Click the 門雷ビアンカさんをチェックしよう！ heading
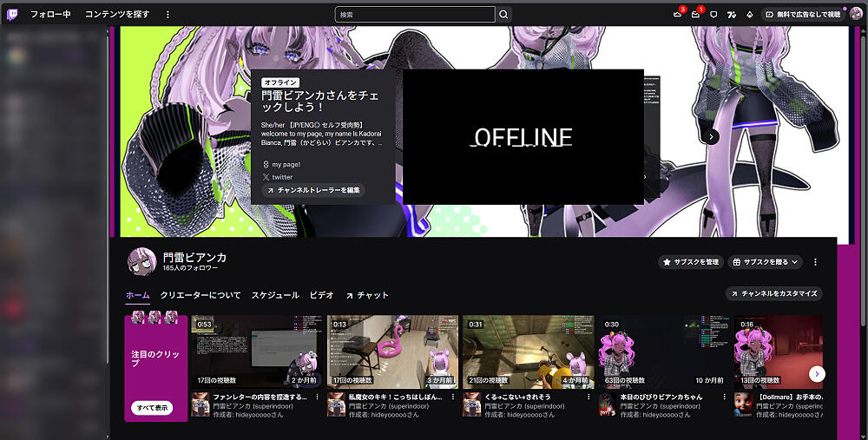Screen dimensions: 868x440 click(320, 101)
